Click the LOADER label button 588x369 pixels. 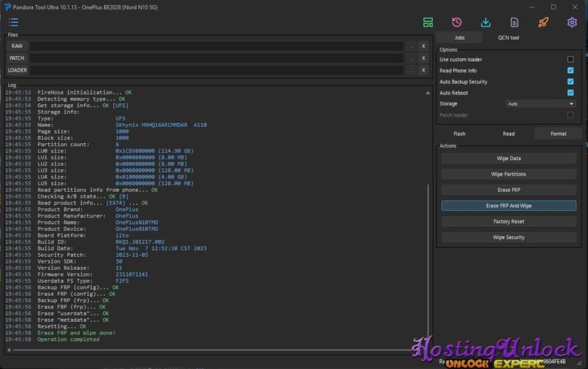(17, 70)
